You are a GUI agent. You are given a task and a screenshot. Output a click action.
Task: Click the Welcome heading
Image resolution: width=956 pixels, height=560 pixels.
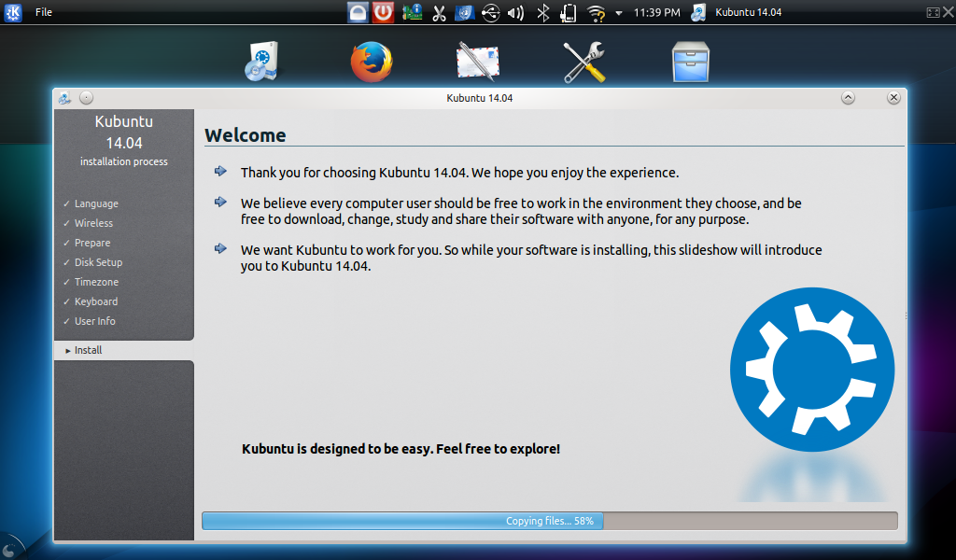246,135
